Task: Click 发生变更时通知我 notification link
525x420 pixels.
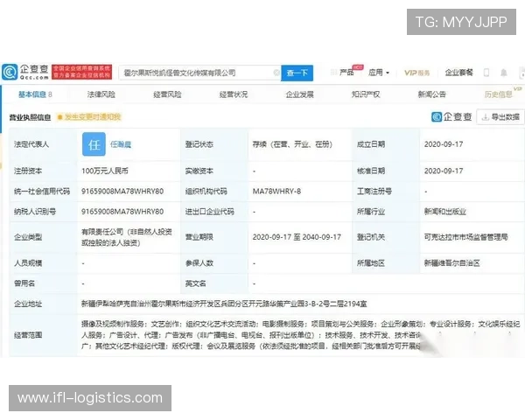Action: pos(89,117)
